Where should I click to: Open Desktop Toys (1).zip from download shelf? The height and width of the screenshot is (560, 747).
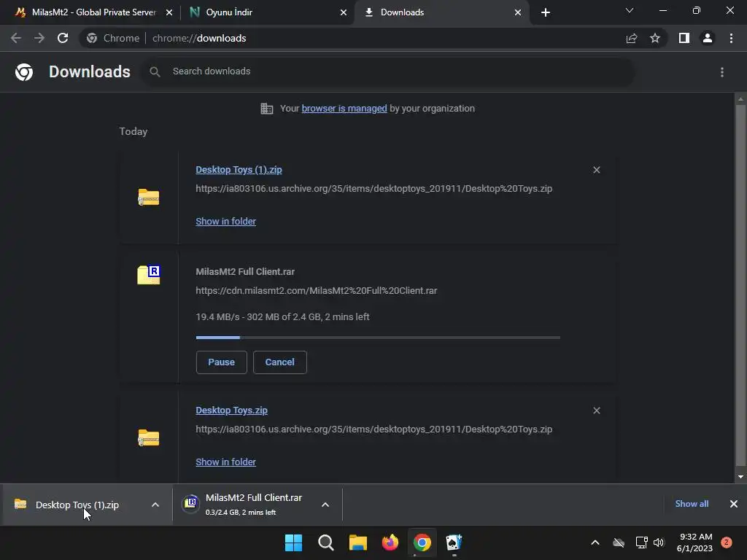click(x=76, y=505)
